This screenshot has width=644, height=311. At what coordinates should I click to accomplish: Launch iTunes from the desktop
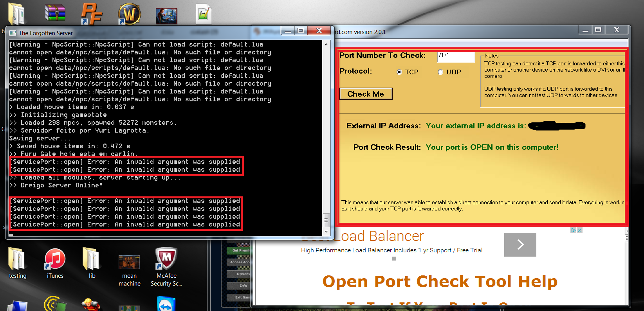(x=55, y=263)
